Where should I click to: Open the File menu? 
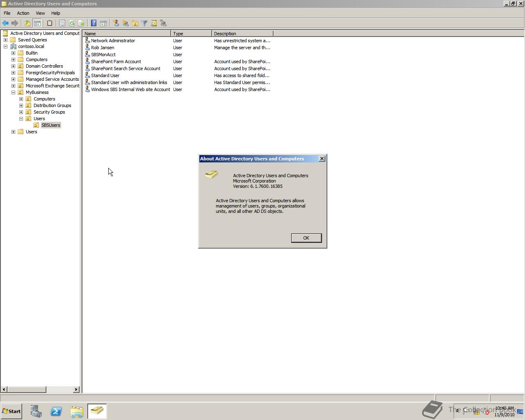[7, 13]
